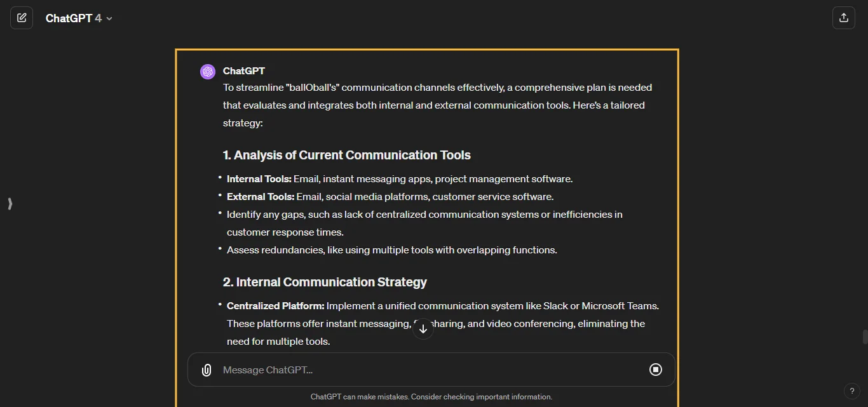Click the ChatGPT 4 label in the header
Image resolution: width=868 pixels, height=407 pixels.
74,18
